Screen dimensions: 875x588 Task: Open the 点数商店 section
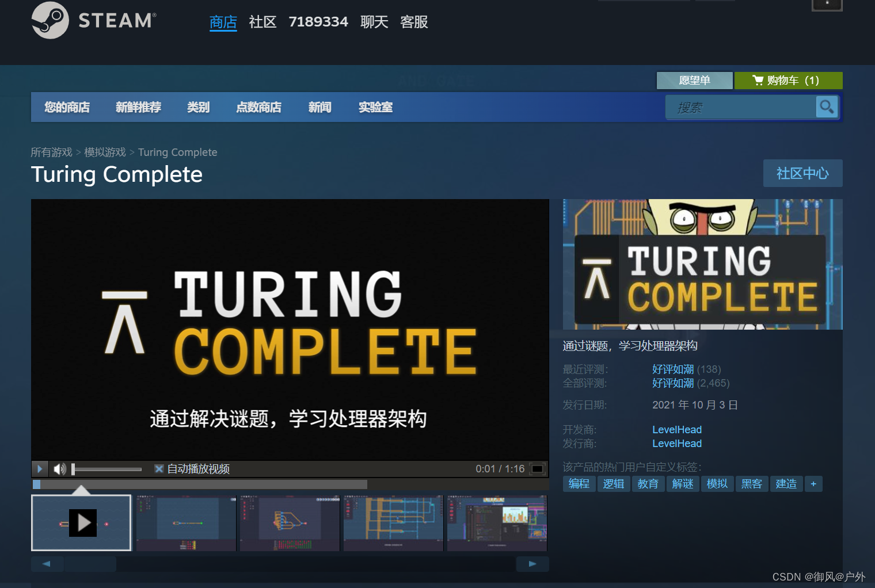click(259, 107)
